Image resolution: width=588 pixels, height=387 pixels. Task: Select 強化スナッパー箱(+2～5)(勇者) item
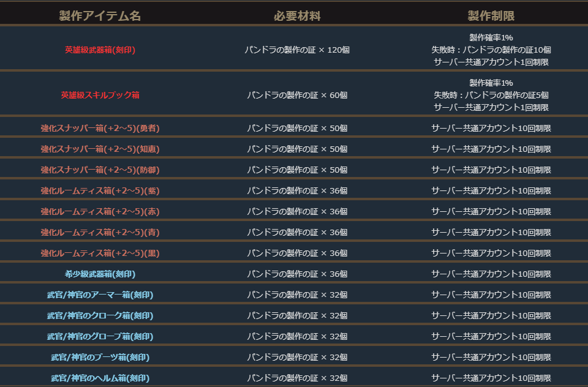point(100,128)
